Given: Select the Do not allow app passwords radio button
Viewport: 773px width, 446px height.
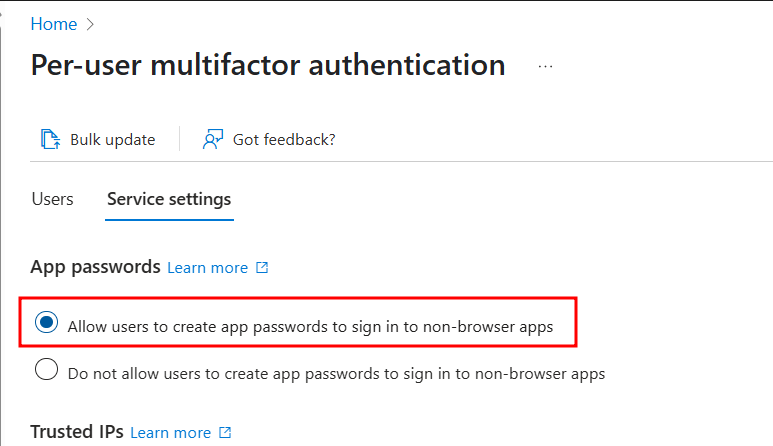Looking at the screenshot, I should coord(46,371).
